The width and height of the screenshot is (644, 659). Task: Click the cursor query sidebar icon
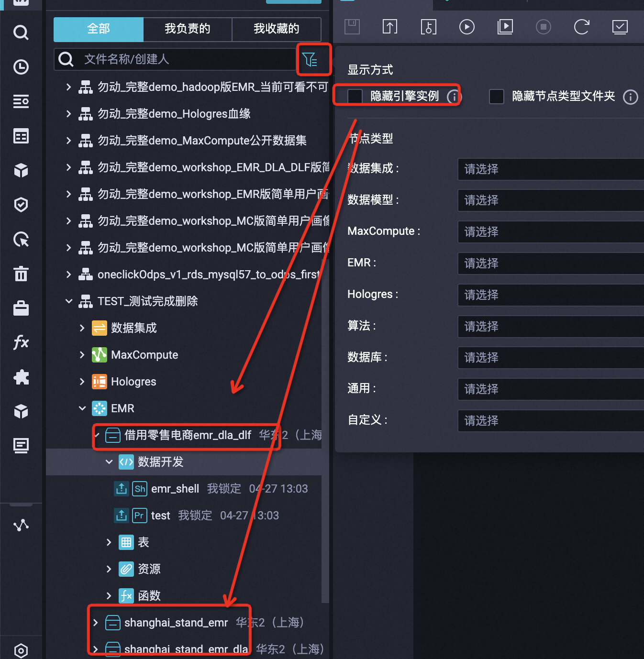coord(21,239)
